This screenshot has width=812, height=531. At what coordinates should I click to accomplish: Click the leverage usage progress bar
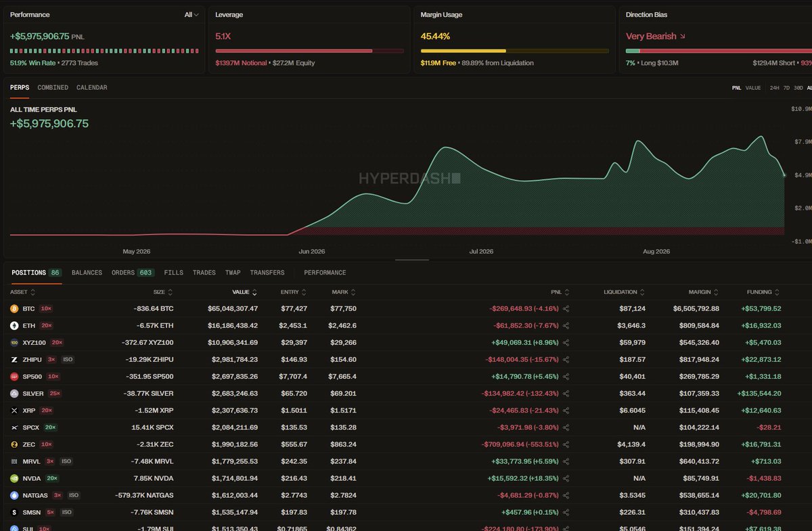tap(309, 51)
